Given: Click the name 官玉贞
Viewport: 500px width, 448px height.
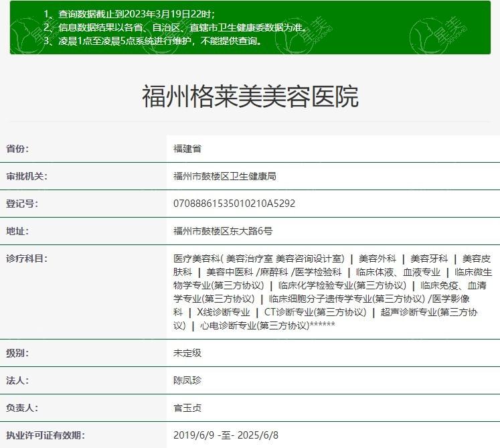Looking at the screenshot, I should (187, 408).
